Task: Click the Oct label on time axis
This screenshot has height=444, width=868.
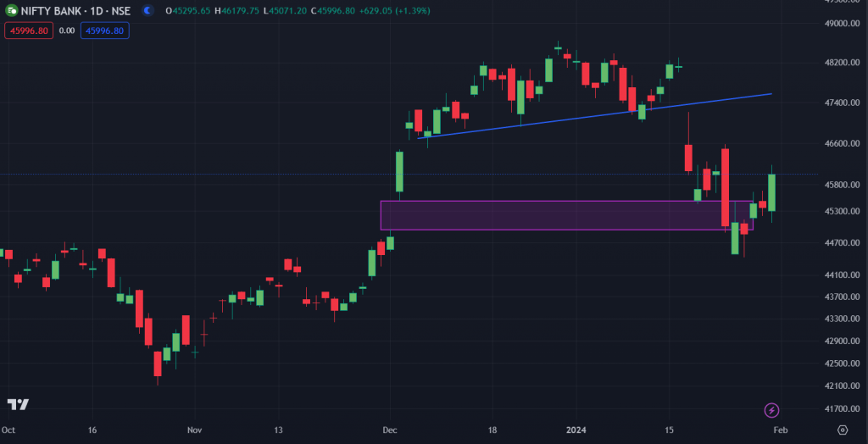Action: (x=8, y=430)
